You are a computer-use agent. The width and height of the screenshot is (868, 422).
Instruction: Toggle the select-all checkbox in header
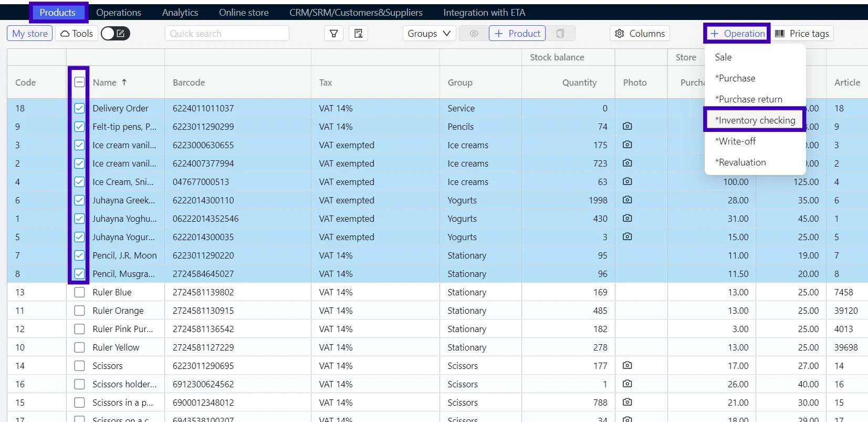click(79, 82)
